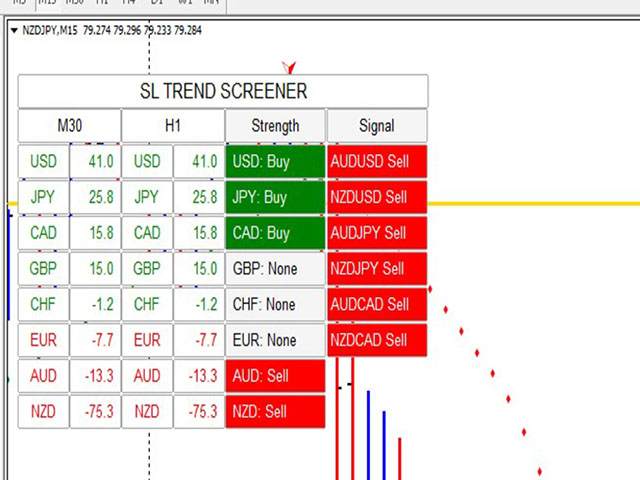Select AUD in the M30 column
640x480 pixels.
(43, 376)
